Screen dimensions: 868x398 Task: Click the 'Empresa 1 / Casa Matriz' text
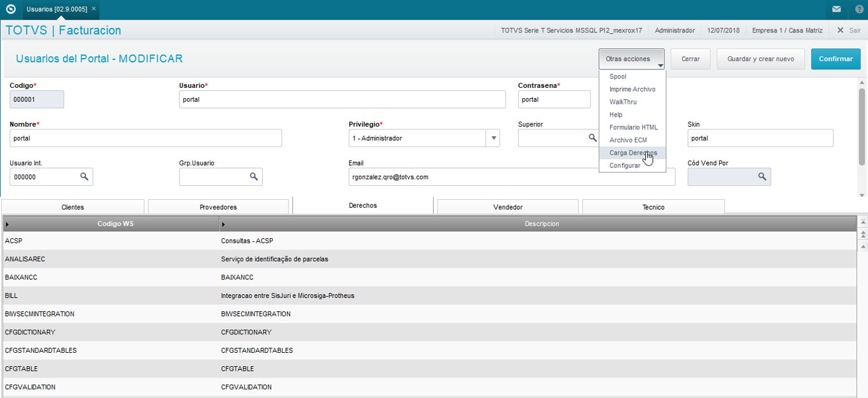click(787, 30)
